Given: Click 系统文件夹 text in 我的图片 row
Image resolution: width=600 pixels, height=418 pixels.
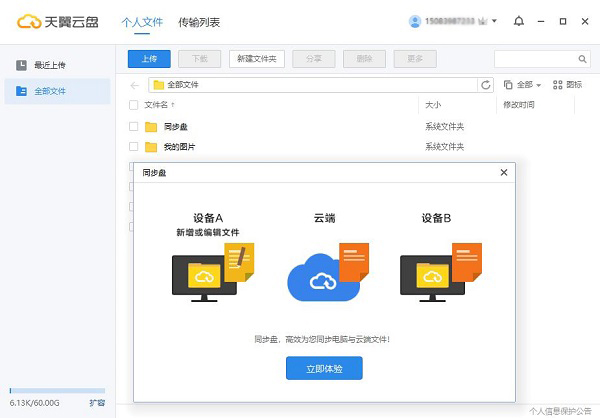Looking at the screenshot, I should [445, 147].
